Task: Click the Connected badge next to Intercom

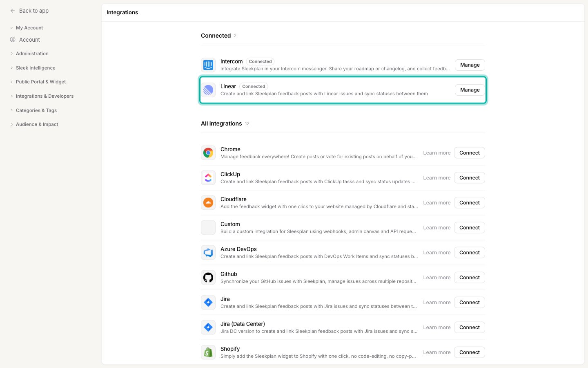Action: [x=260, y=62]
